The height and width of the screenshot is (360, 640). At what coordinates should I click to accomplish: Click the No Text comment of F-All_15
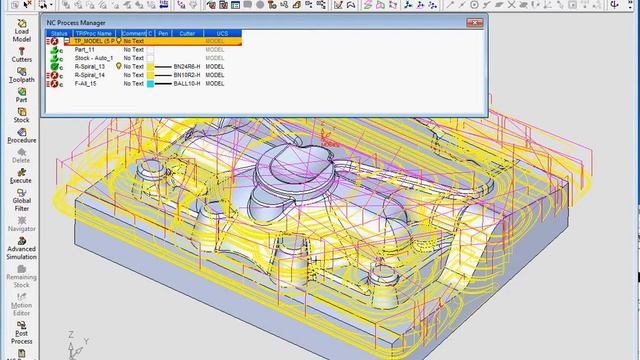click(x=133, y=84)
